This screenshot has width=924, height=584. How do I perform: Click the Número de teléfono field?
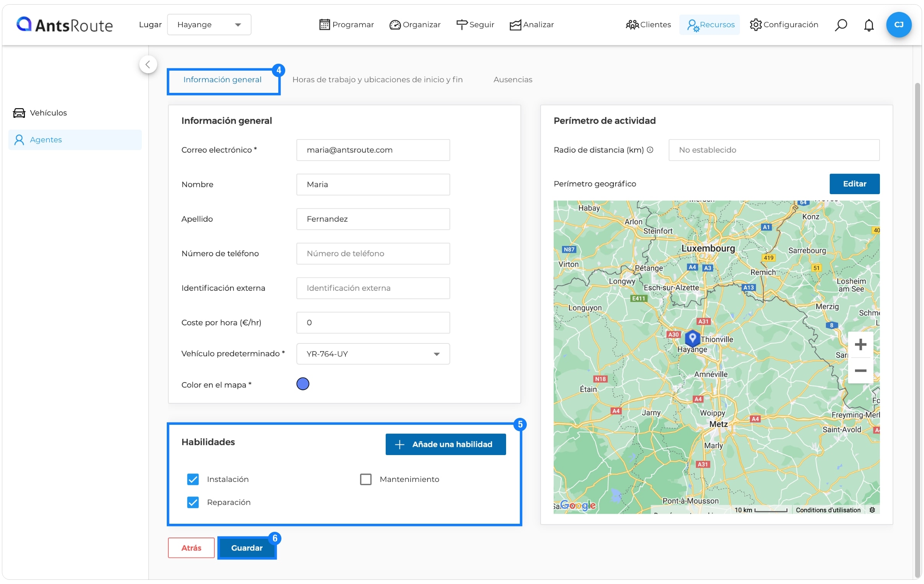[373, 254]
